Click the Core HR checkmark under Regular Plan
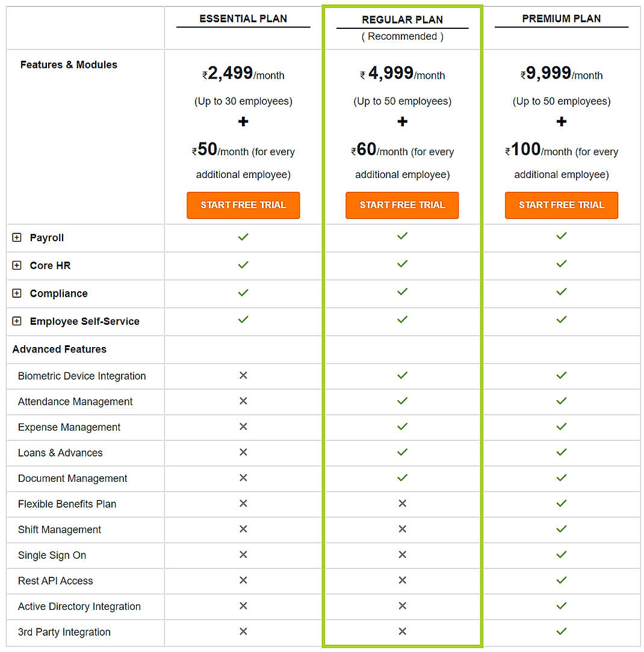Viewport: 644px width, 652px height. pyautogui.click(x=401, y=265)
